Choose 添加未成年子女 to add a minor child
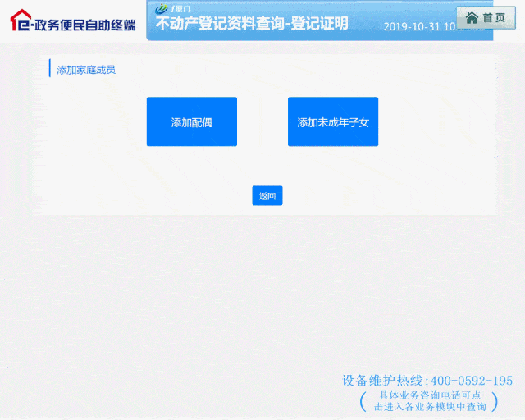Image resolution: width=525 pixels, height=420 pixels. (333, 121)
